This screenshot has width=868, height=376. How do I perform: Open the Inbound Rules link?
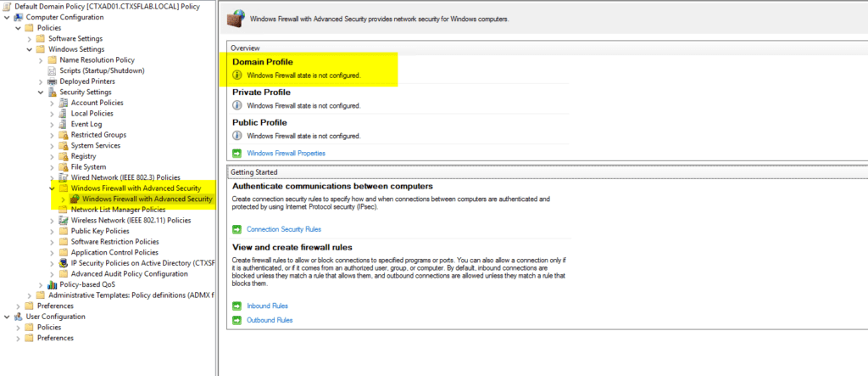(x=267, y=306)
